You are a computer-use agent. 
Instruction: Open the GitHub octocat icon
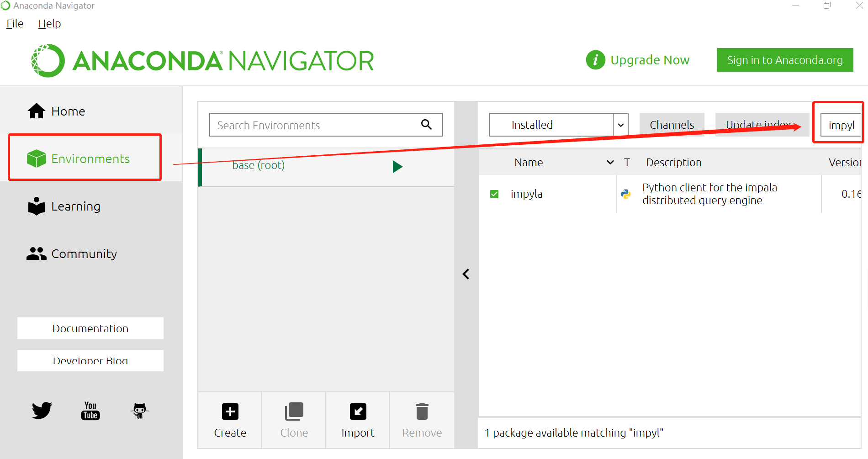click(x=139, y=410)
